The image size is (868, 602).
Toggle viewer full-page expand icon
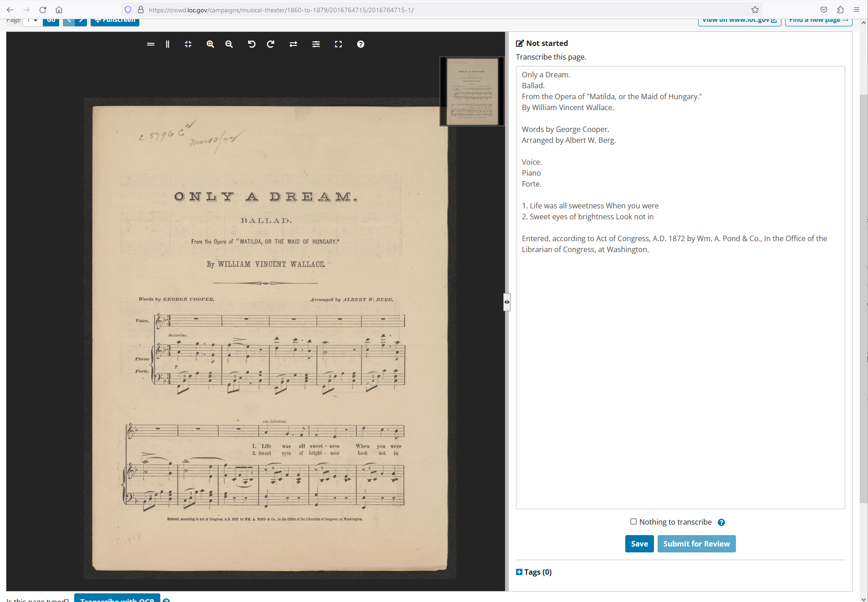coord(338,44)
